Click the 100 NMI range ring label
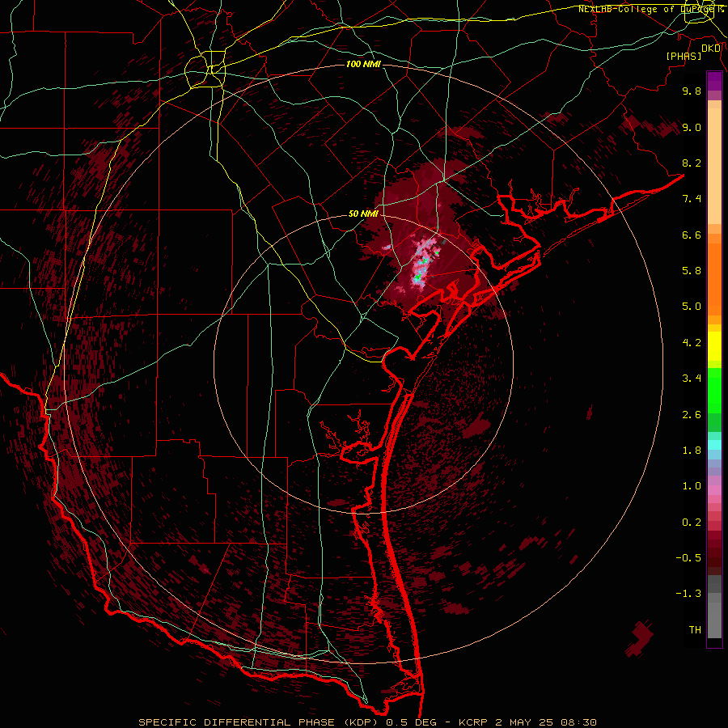The image size is (728, 728). click(363, 64)
